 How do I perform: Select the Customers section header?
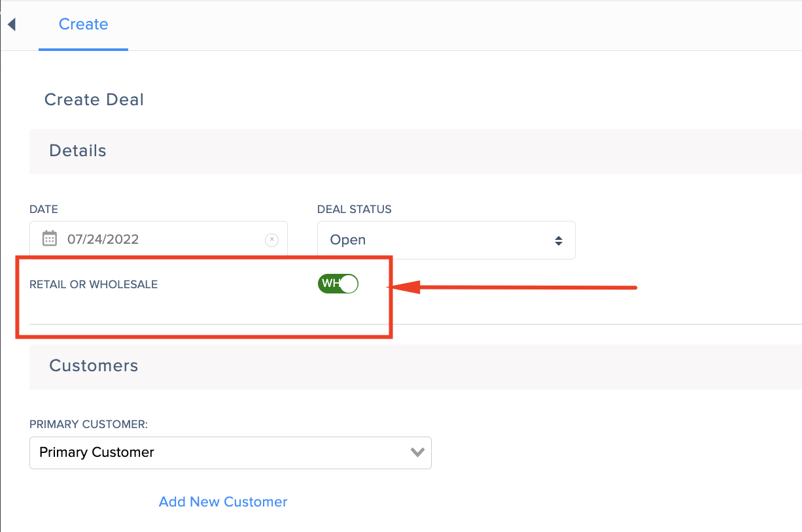click(x=415, y=366)
